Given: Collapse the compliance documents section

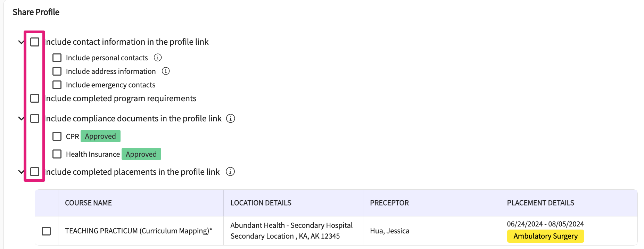Looking at the screenshot, I should pyautogui.click(x=21, y=119).
